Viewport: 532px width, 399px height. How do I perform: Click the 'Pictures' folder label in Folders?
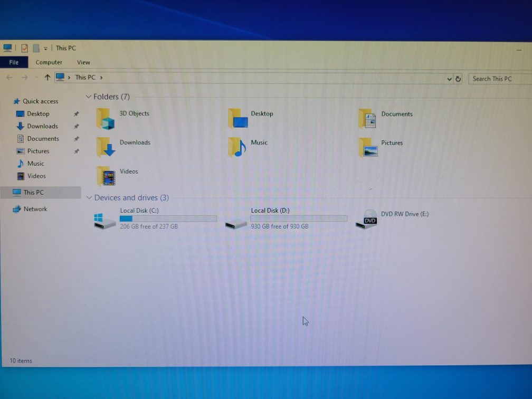[392, 143]
